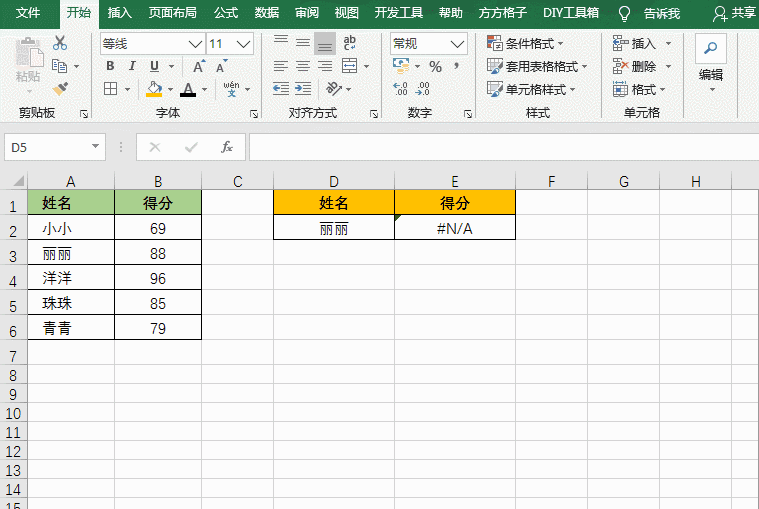Open the font name dropdown 等线
The width and height of the screenshot is (759, 509).
[195, 44]
